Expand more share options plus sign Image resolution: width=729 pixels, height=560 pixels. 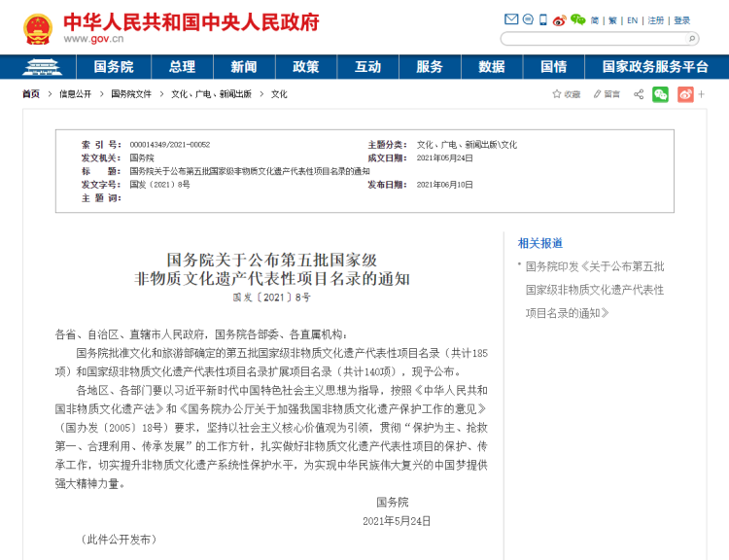pyautogui.click(x=700, y=94)
